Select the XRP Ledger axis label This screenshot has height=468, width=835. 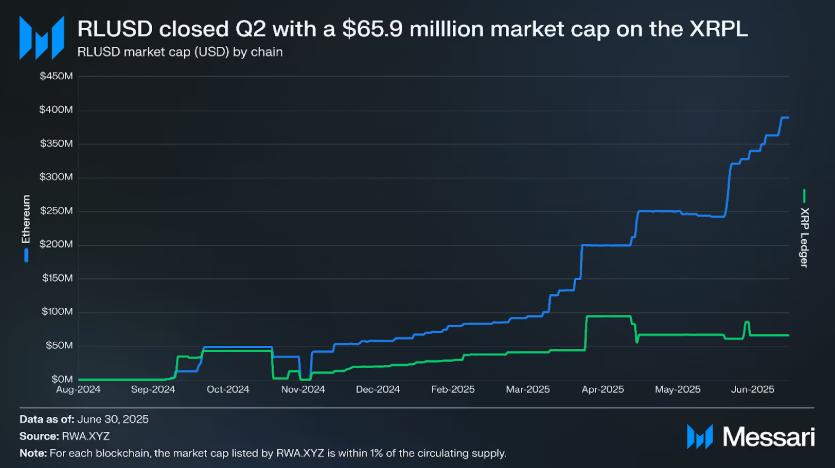804,237
